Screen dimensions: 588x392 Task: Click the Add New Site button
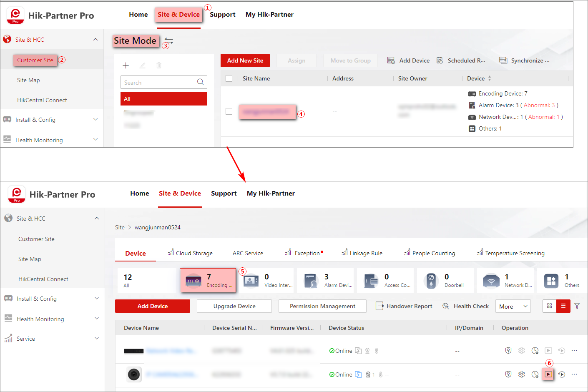tap(245, 60)
